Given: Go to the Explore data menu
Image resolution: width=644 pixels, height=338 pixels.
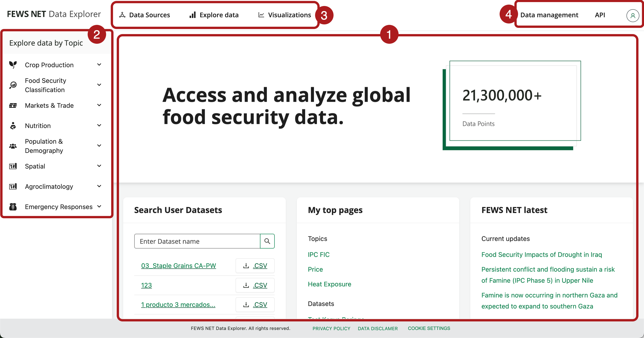Looking at the screenshot, I should click(214, 15).
